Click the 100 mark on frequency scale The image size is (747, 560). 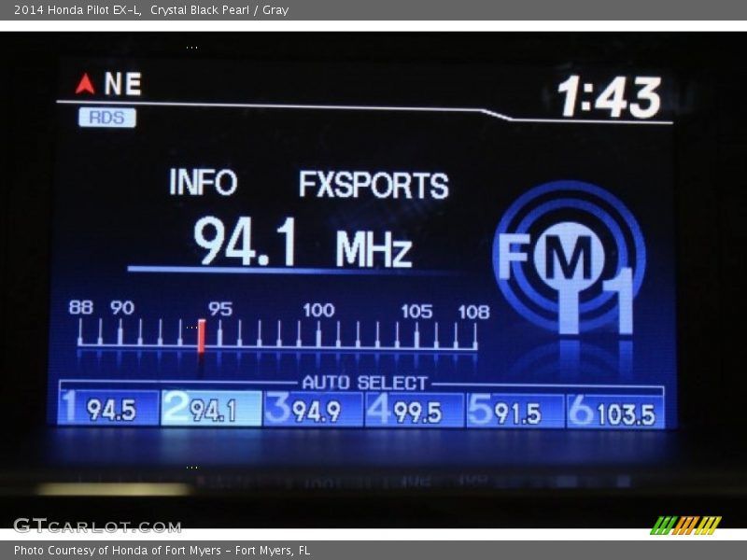tap(318, 311)
